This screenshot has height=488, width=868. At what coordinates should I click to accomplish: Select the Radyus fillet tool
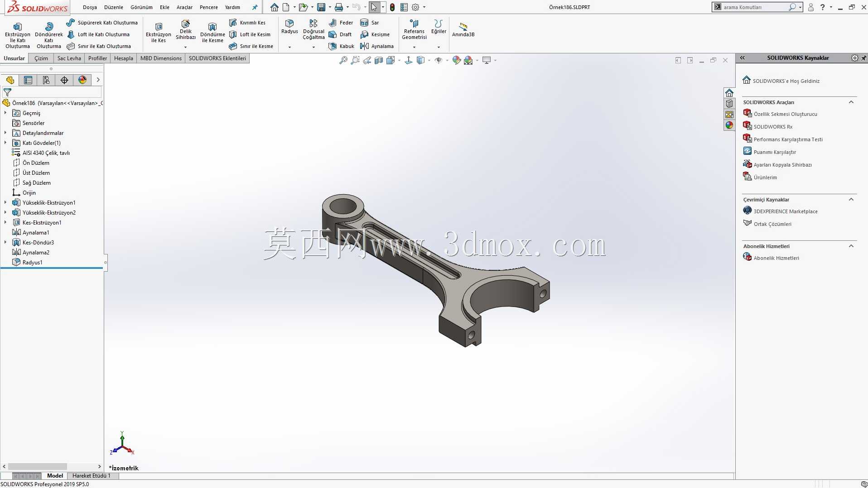[289, 27]
